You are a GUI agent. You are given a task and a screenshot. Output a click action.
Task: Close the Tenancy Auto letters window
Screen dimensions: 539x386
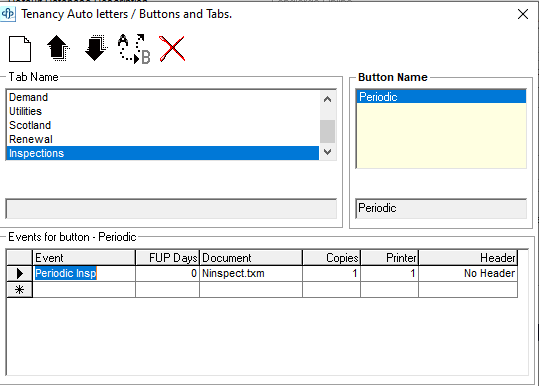[523, 14]
